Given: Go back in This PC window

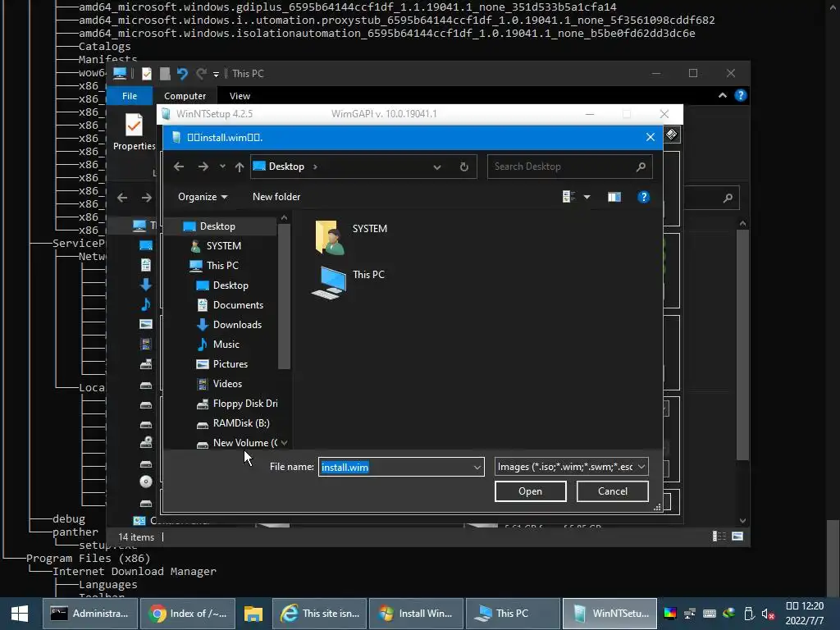Looking at the screenshot, I should click(122, 198).
